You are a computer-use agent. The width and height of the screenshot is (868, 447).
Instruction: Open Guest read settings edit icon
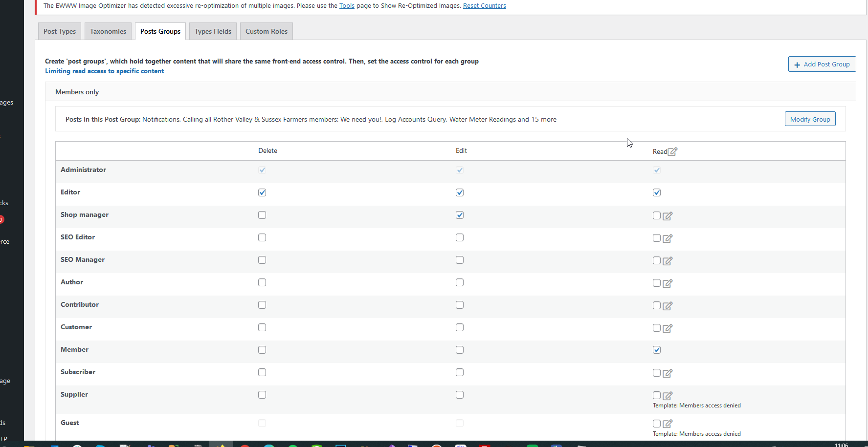668,424
